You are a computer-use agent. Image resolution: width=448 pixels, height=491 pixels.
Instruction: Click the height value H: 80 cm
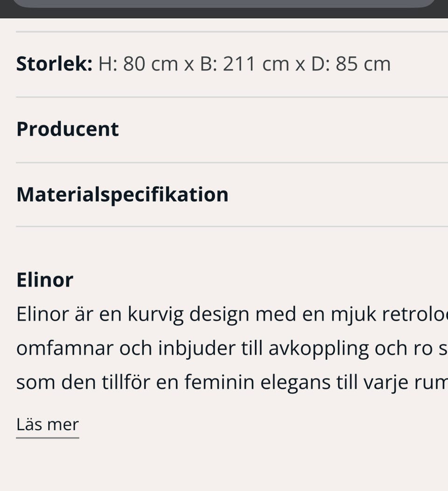[138, 64]
